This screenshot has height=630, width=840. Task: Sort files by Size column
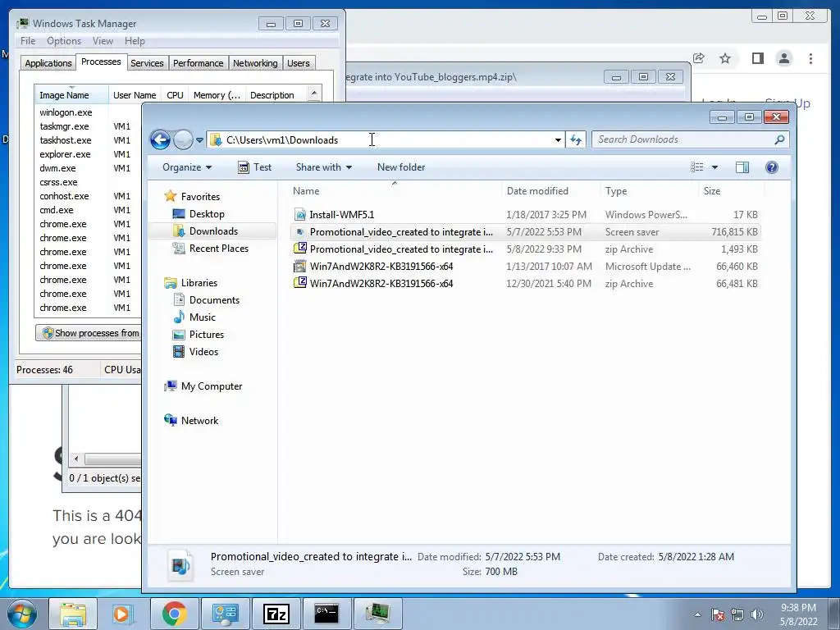click(731, 190)
